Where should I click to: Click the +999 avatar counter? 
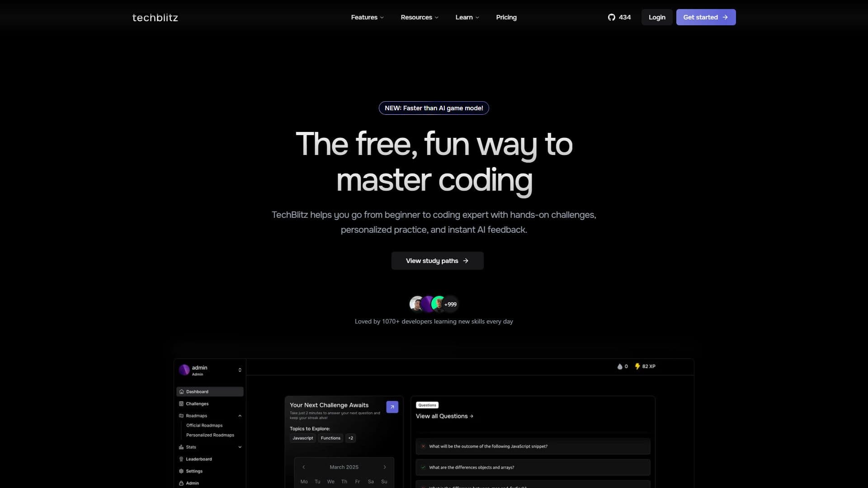pyautogui.click(x=450, y=304)
